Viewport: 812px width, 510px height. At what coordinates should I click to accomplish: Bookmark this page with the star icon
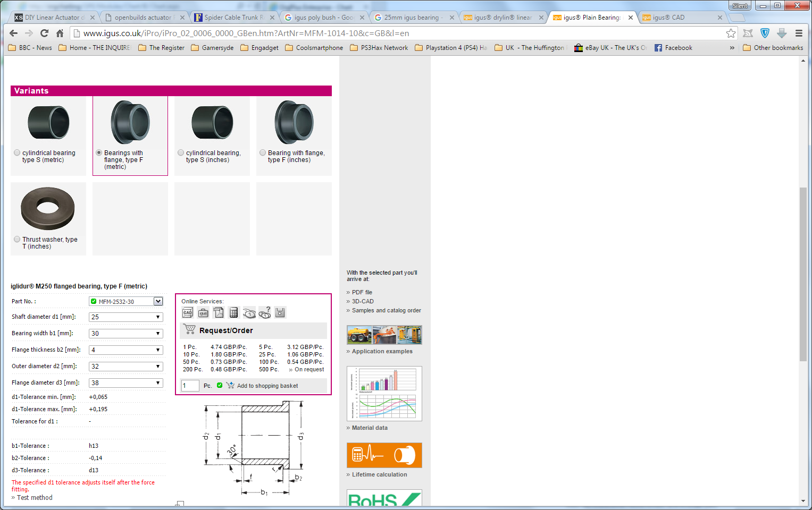pos(731,33)
